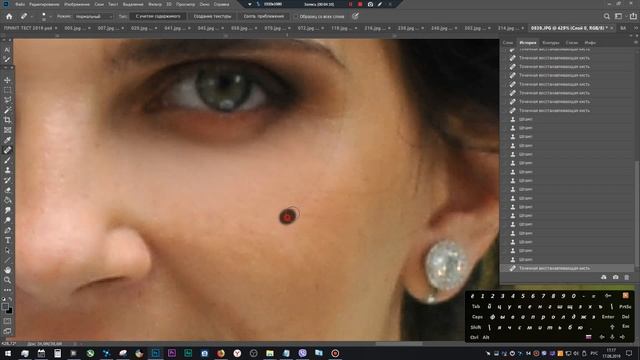Open the Windows Start button
The image size is (640, 360).
[x=8, y=353]
